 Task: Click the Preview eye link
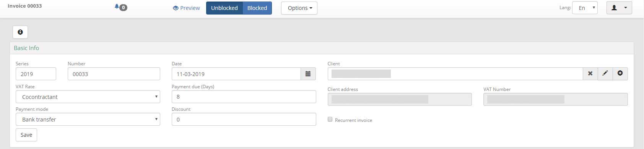[186, 8]
